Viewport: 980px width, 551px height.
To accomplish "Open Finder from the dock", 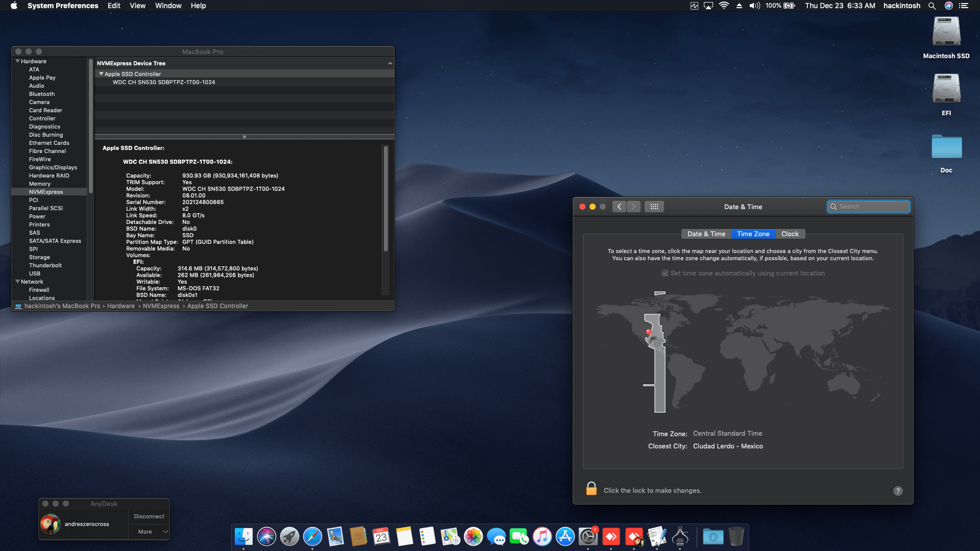I will coord(243,537).
